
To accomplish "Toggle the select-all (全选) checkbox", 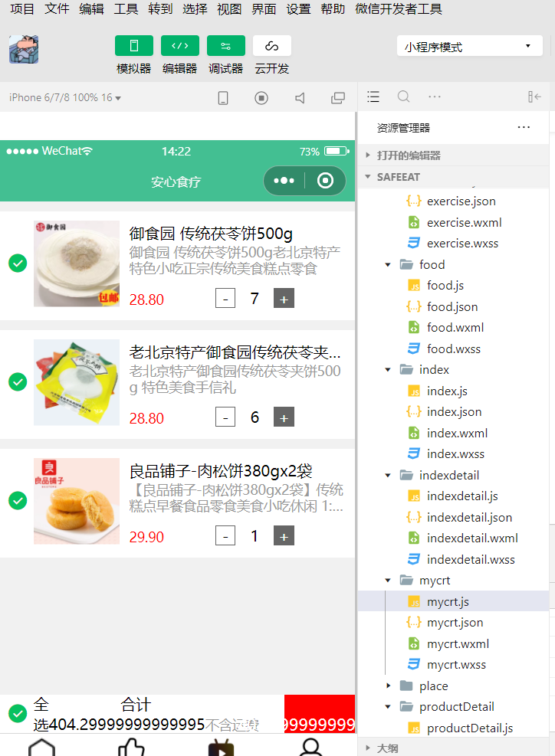I will pos(18,713).
